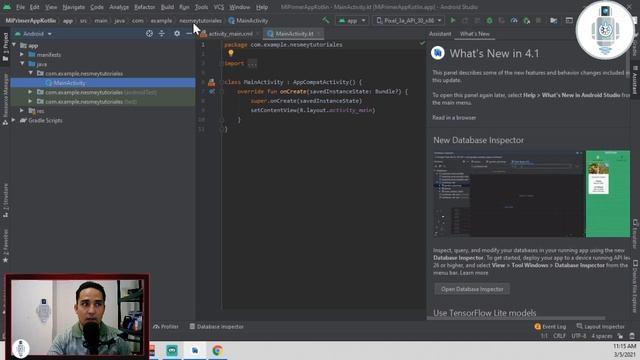Image resolution: width=640 pixels, height=360 pixels.
Task: Open the Pixel_3a_API_30_x86 device dropdown
Action: coord(409,20)
